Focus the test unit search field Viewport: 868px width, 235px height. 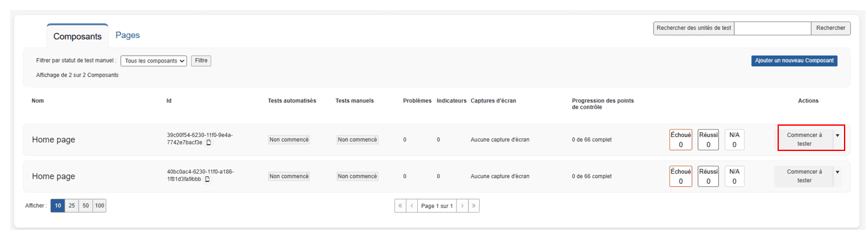coord(773,28)
